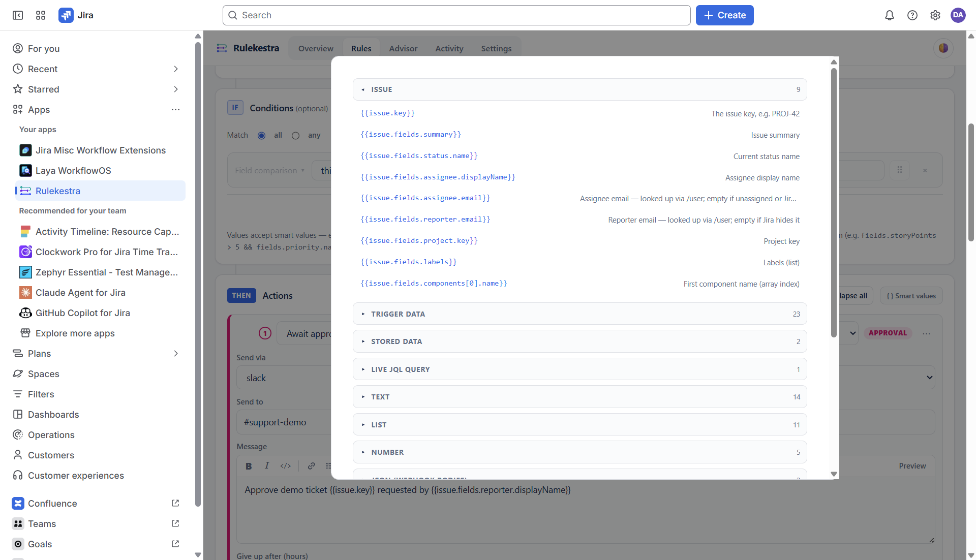The width and height of the screenshot is (976, 560).
Task: Open Claude Agent for Jira
Action: 100,293
